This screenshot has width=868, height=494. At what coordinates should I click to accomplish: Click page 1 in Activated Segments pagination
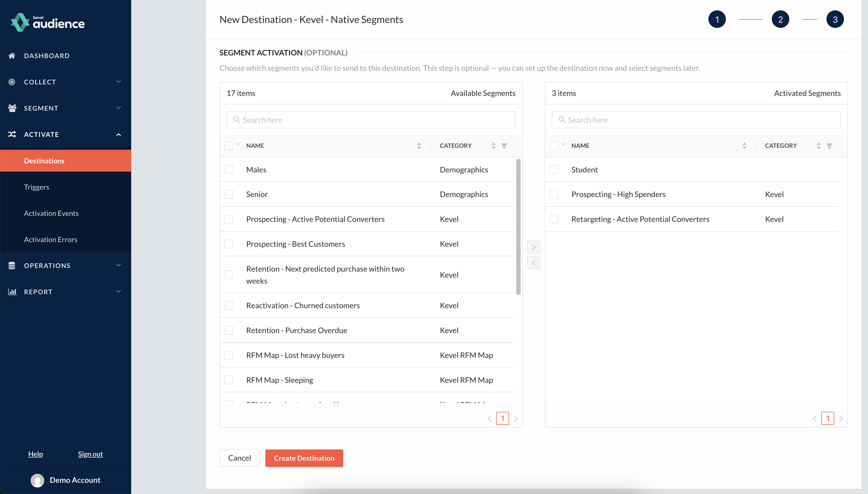[x=828, y=418]
